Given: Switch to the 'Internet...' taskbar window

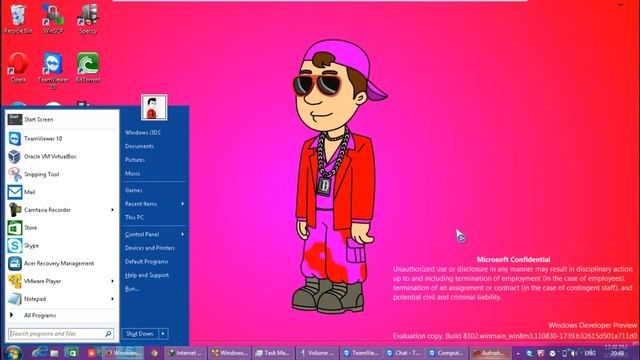Looking at the screenshot, I should click(186, 353).
